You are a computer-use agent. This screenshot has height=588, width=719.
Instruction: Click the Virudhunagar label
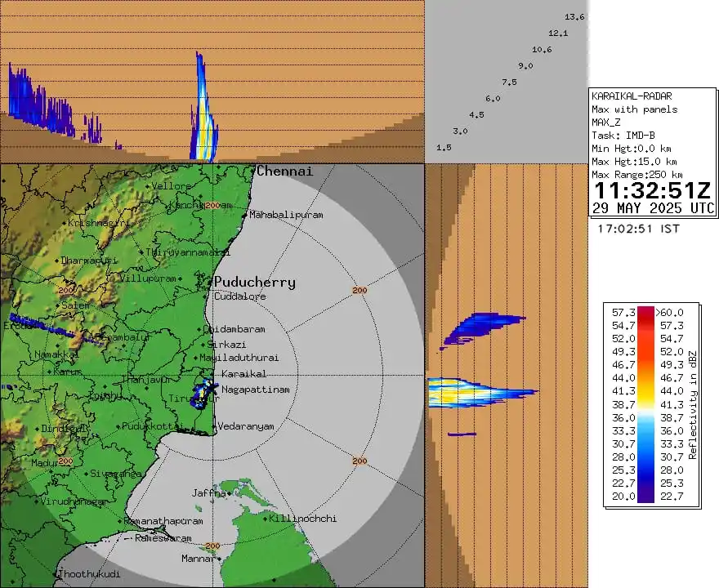click(74, 501)
